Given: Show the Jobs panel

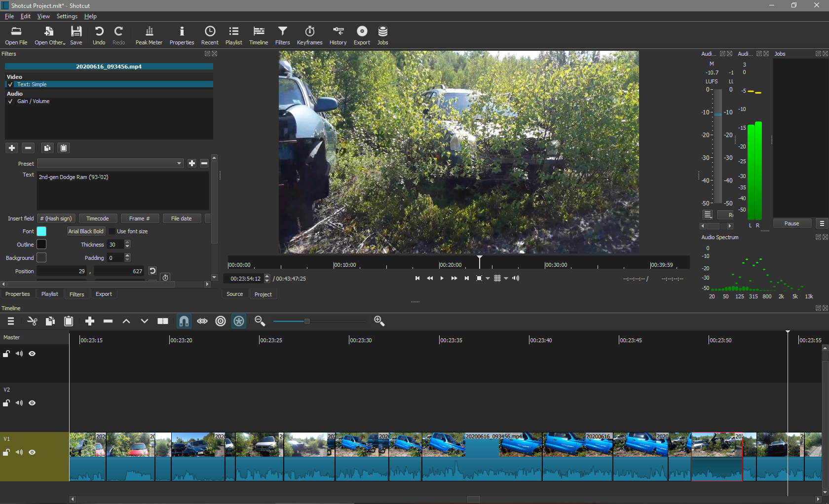Looking at the screenshot, I should (x=382, y=36).
